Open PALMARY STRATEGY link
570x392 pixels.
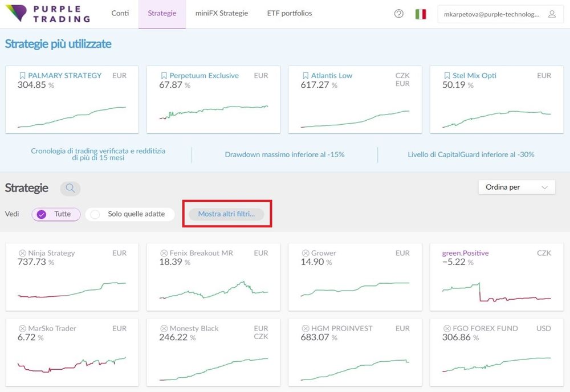pyautogui.click(x=65, y=76)
